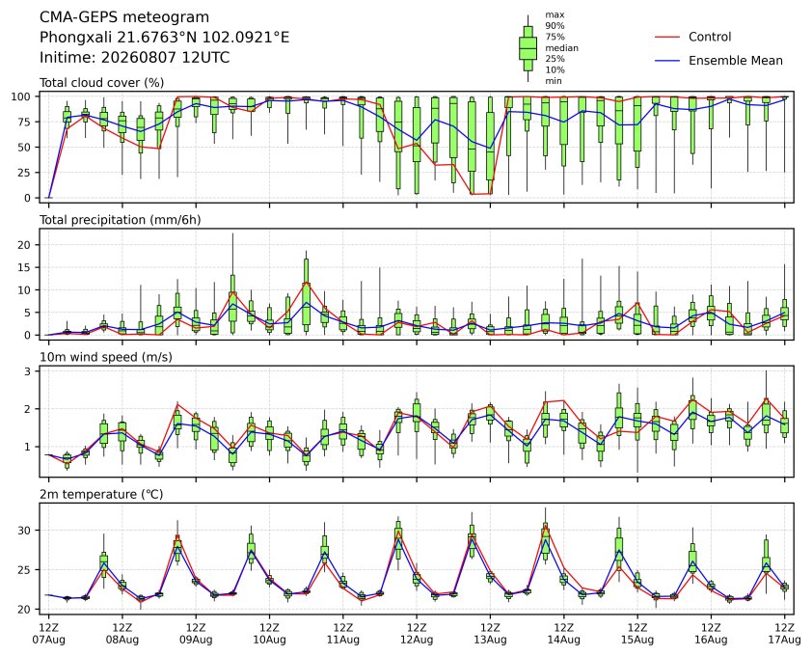Click the Initime 20260807 12UTC text

(135, 57)
